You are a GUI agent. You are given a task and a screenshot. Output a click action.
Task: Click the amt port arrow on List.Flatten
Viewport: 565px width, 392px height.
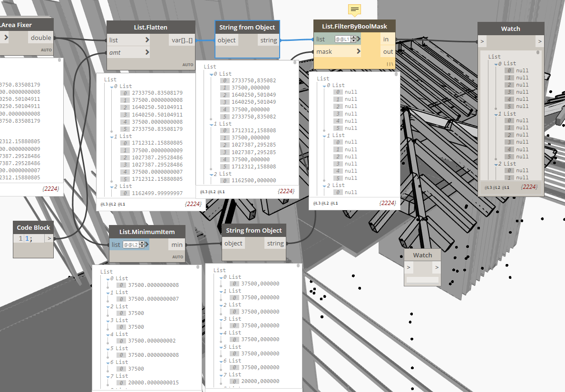(147, 52)
